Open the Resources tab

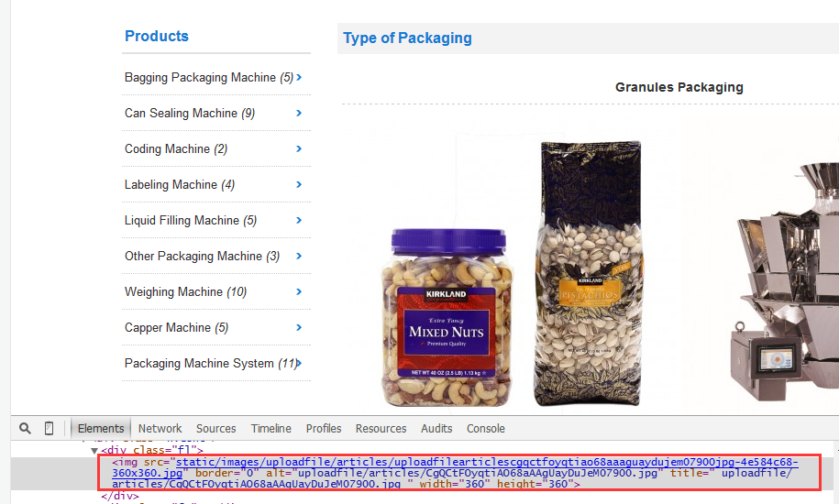click(381, 429)
